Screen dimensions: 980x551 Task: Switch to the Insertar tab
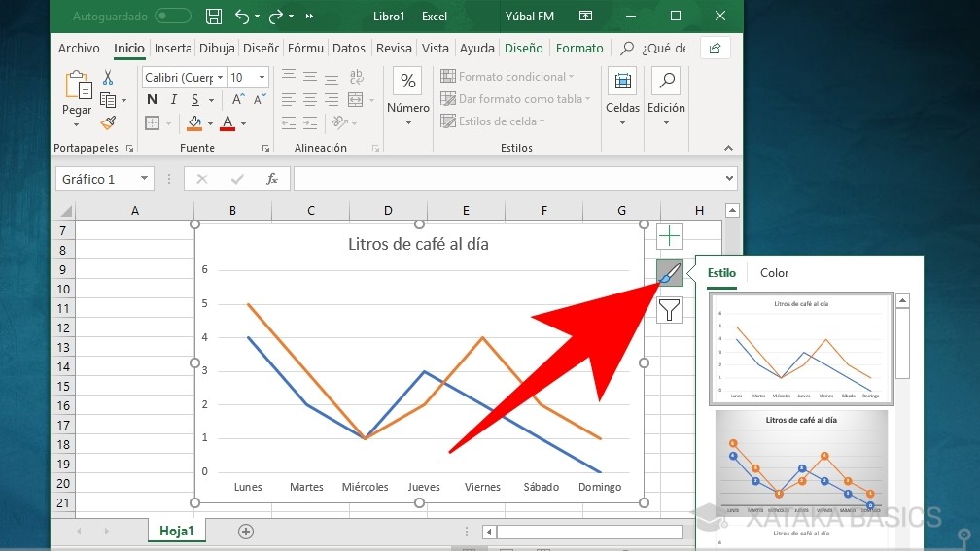point(172,49)
